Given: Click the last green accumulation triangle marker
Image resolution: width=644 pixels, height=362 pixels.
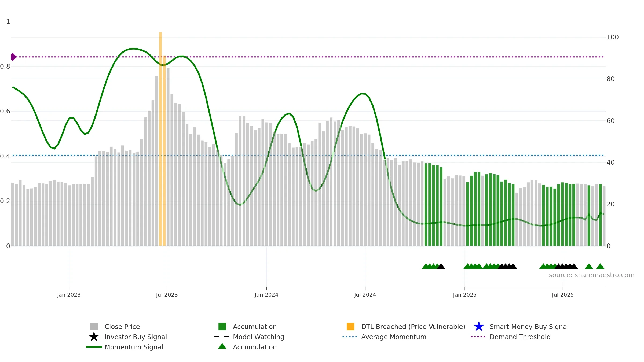Looking at the screenshot, I should [x=600, y=266].
